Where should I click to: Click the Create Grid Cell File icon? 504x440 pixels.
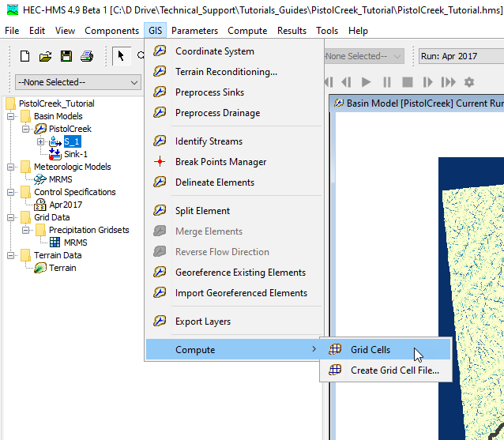335,370
